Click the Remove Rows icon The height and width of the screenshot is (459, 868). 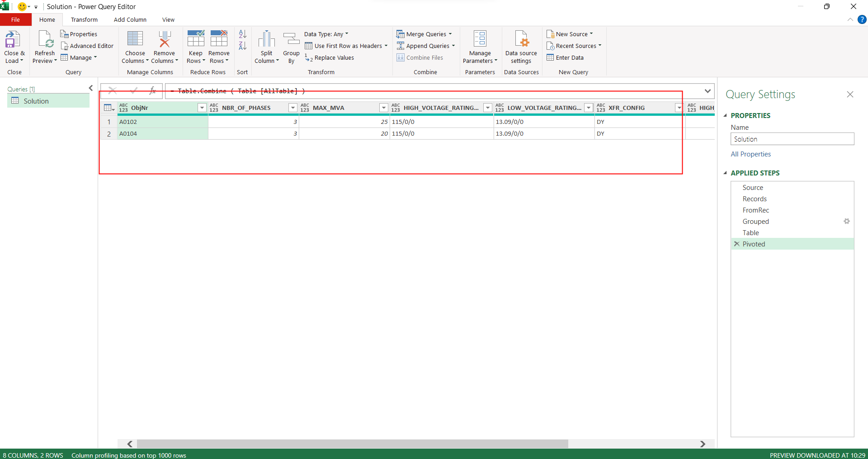point(219,39)
